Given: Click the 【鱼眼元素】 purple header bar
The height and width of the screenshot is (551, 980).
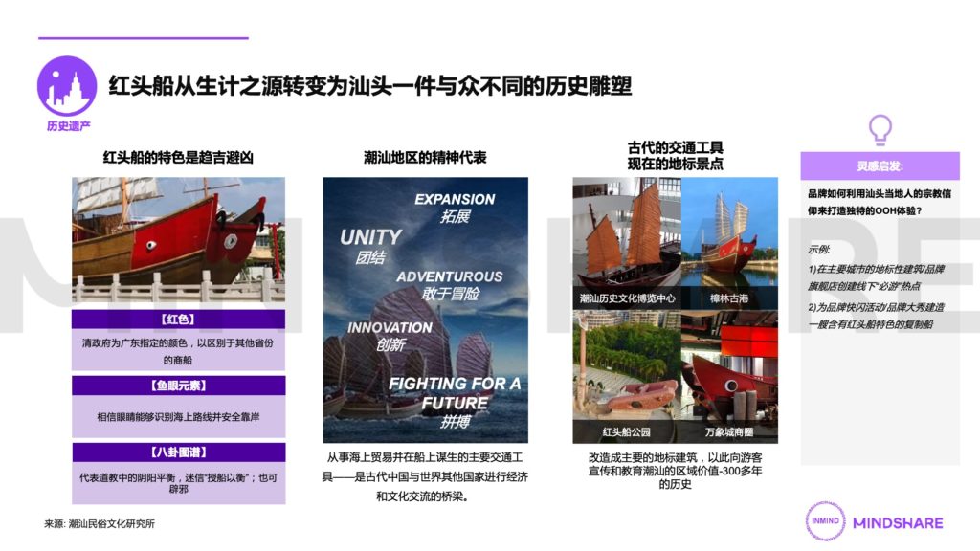Looking at the screenshot, I should click(178, 386).
